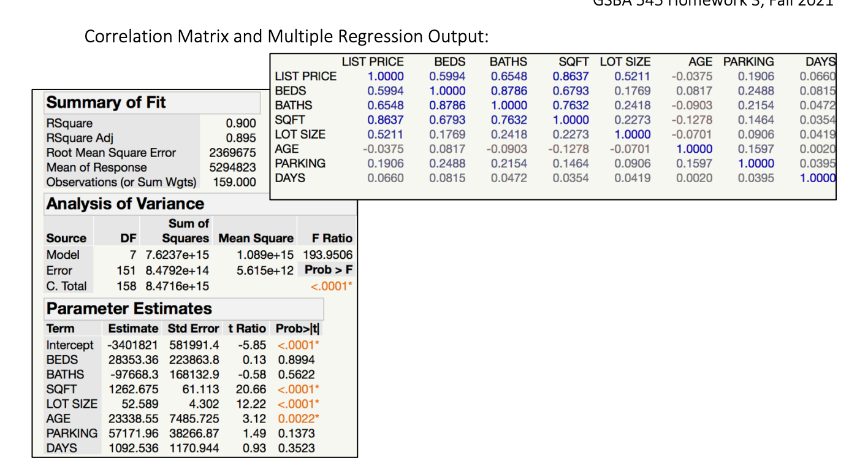
Task: Select Mean of Response value 5294823
Action: click(x=233, y=167)
